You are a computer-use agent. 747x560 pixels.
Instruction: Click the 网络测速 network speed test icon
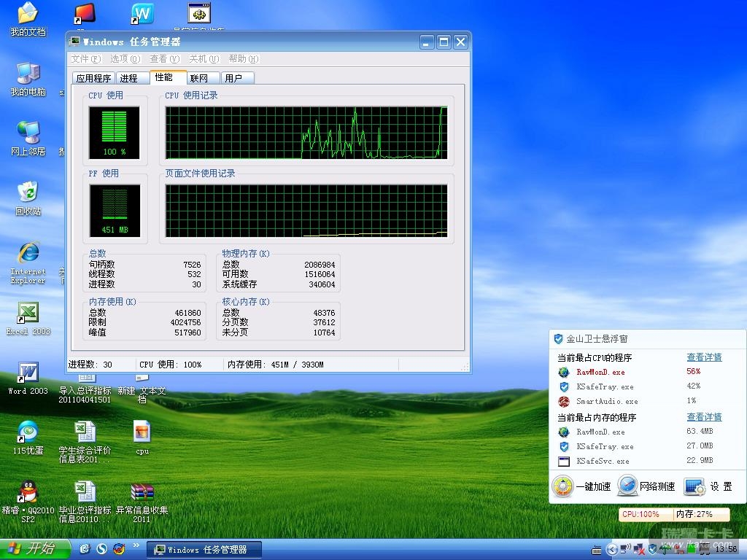[x=627, y=486]
